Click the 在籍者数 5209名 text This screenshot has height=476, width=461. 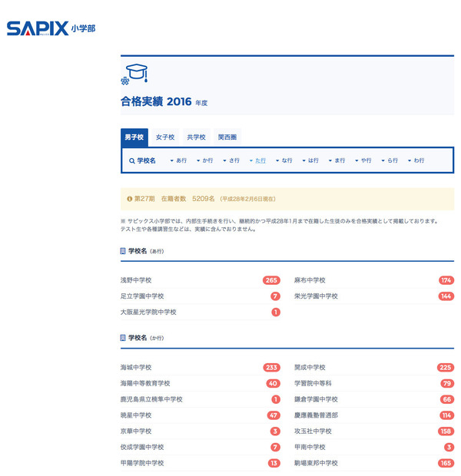tap(187, 199)
